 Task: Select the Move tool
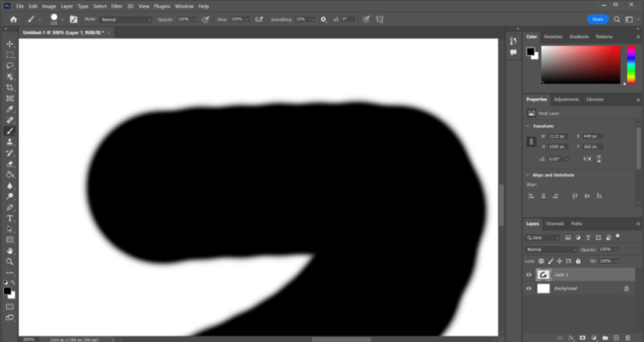10,44
